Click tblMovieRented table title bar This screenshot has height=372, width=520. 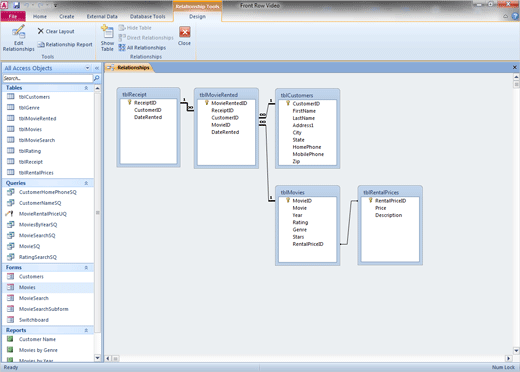[x=226, y=95]
